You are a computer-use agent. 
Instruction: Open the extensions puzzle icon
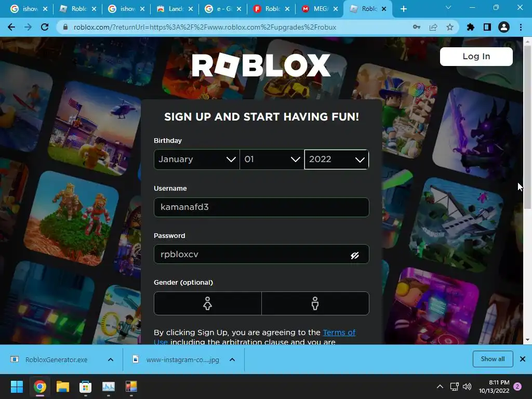point(471,27)
